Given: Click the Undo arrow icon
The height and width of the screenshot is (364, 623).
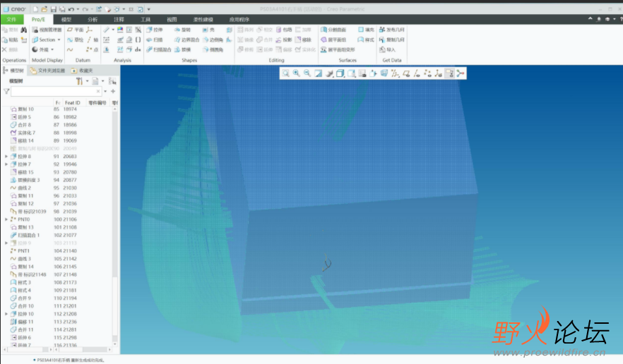Looking at the screenshot, I should tap(71, 8).
